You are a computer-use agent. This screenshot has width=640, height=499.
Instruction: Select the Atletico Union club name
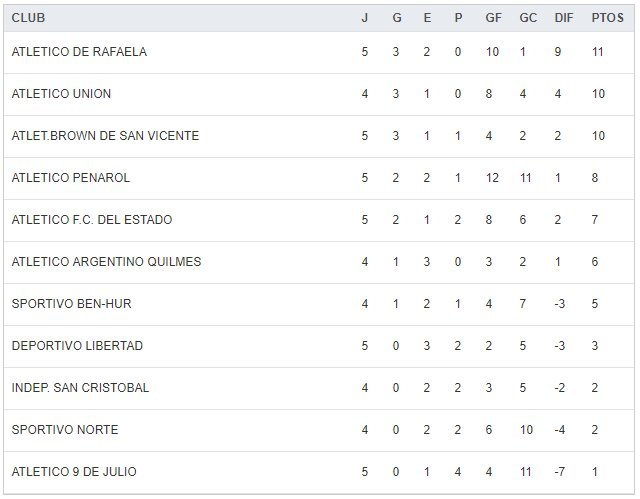click(61, 94)
